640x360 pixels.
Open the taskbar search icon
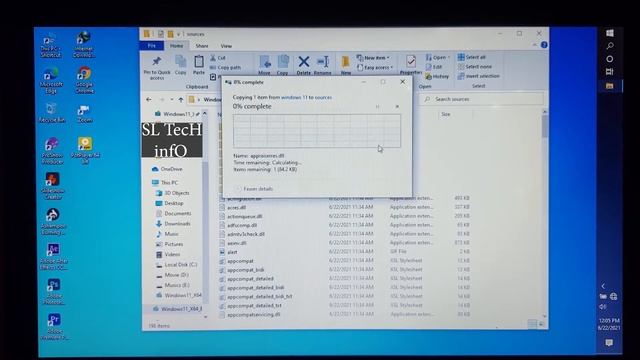click(609, 46)
